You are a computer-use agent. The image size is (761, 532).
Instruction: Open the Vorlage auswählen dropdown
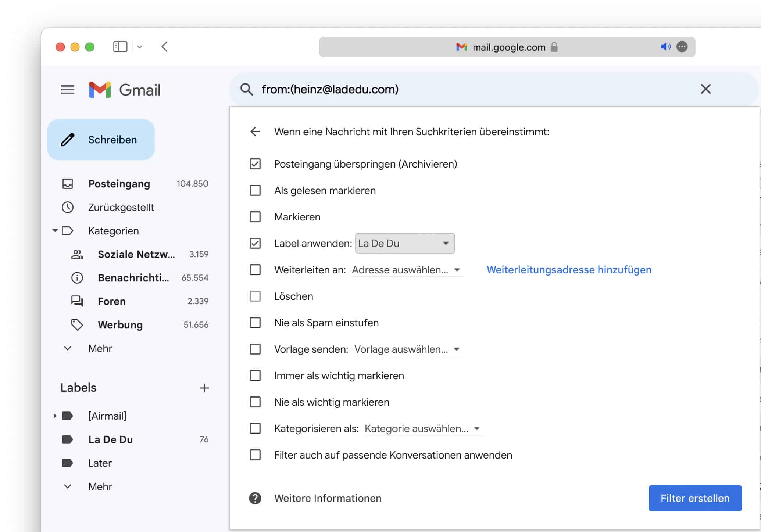407,349
